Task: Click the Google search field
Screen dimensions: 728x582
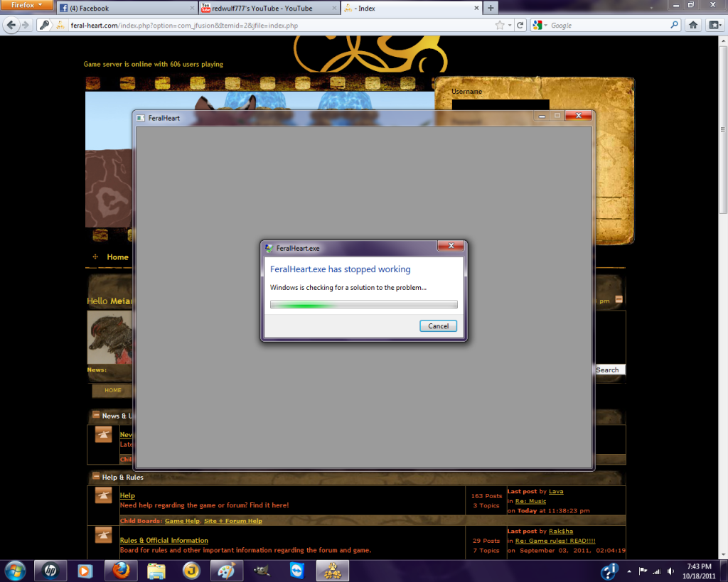Action: [x=609, y=26]
